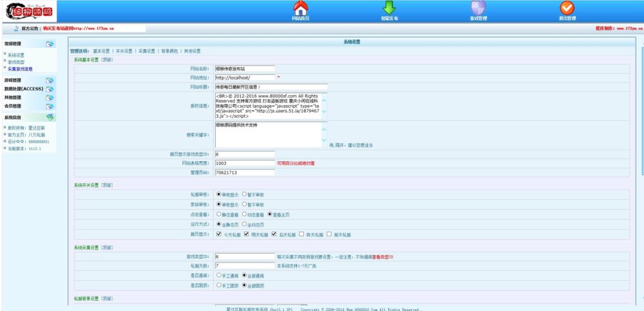Click the 网站首页 house icon
644x311 pixels.
(x=301, y=8)
